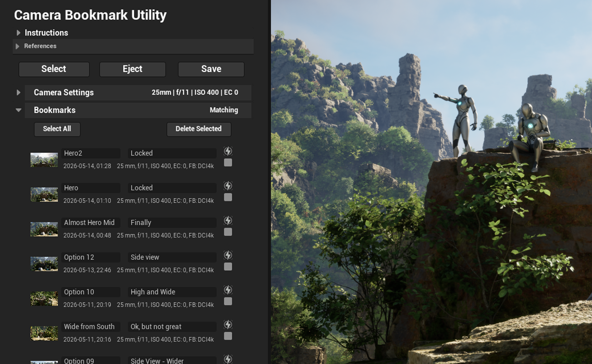Image resolution: width=592 pixels, height=364 pixels.
Task: Click the Camera Bookmark Utility title
Action: click(x=90, y=15)
